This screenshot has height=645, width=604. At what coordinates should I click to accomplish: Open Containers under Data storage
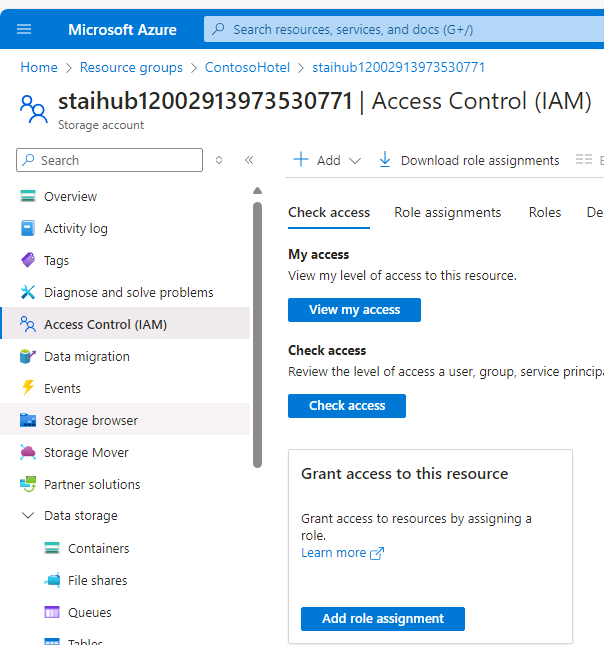tap(125, 548)
